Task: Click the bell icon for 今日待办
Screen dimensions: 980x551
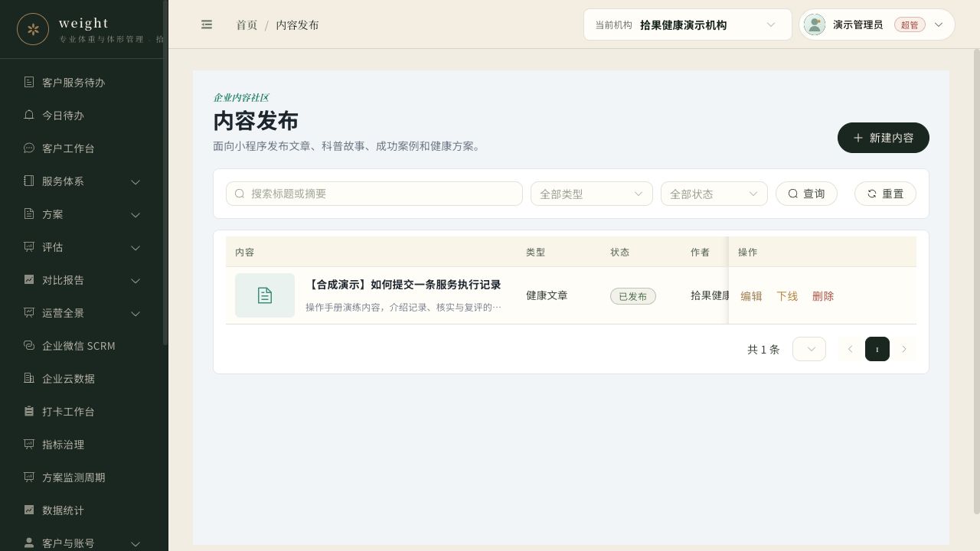Action: click(29, 115)
